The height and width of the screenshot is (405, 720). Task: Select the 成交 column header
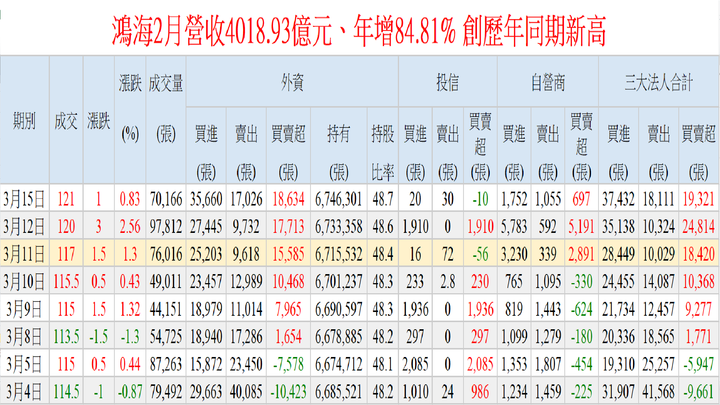66,121
